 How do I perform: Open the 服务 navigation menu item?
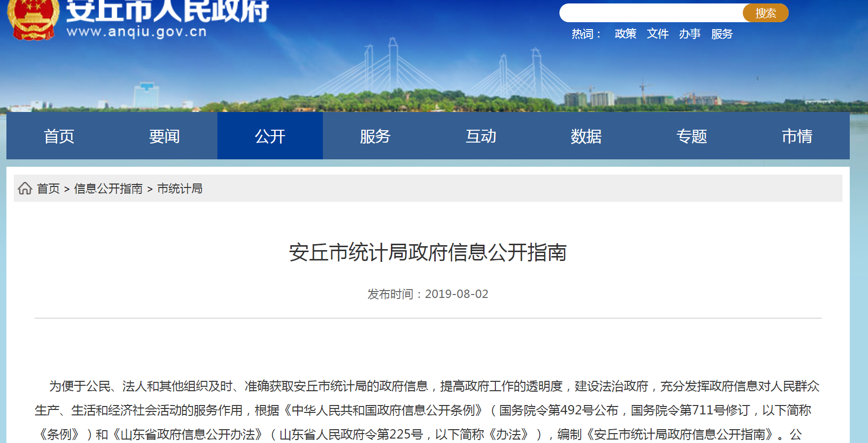click(375, 136)
